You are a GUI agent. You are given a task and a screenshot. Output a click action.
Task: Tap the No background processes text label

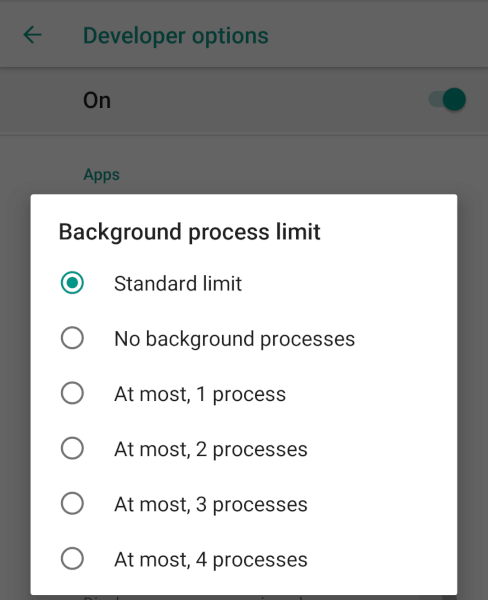(234, 339)
